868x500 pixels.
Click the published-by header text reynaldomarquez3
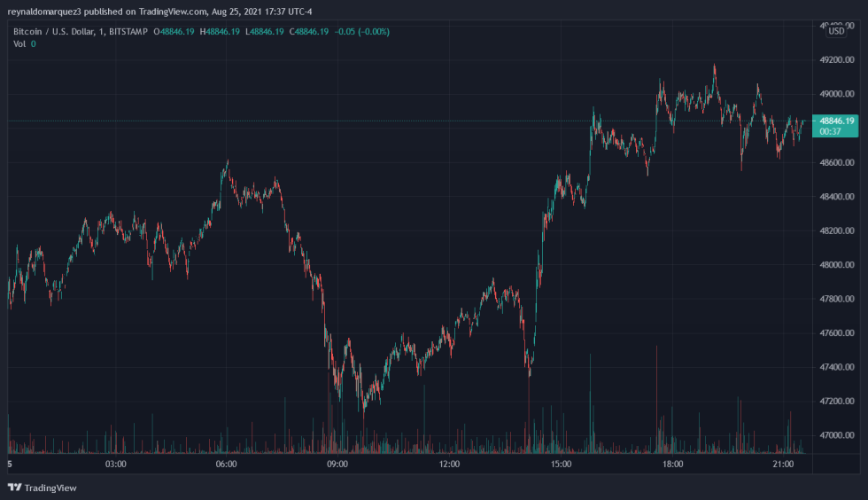44,12
